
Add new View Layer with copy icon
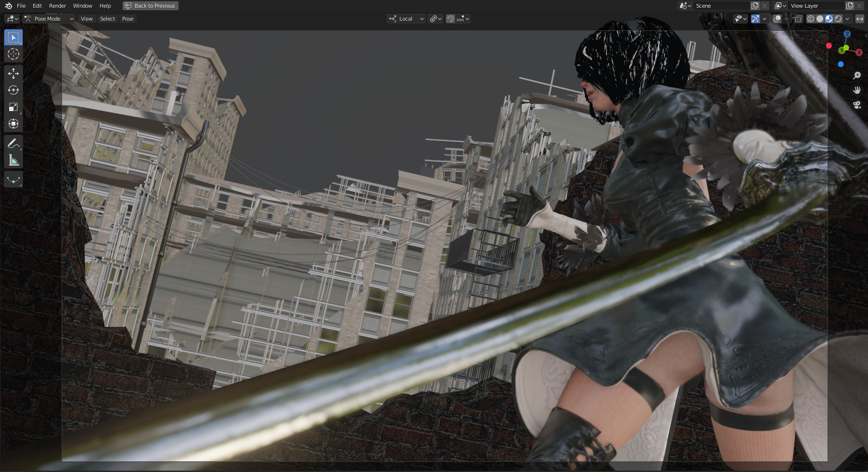[850, 6]
